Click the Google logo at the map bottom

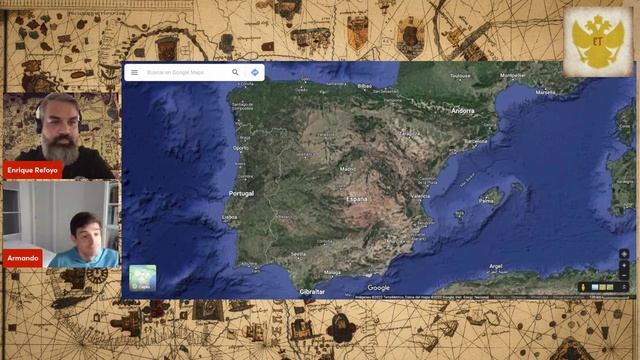pyautogui.click(x=378, y=288)
